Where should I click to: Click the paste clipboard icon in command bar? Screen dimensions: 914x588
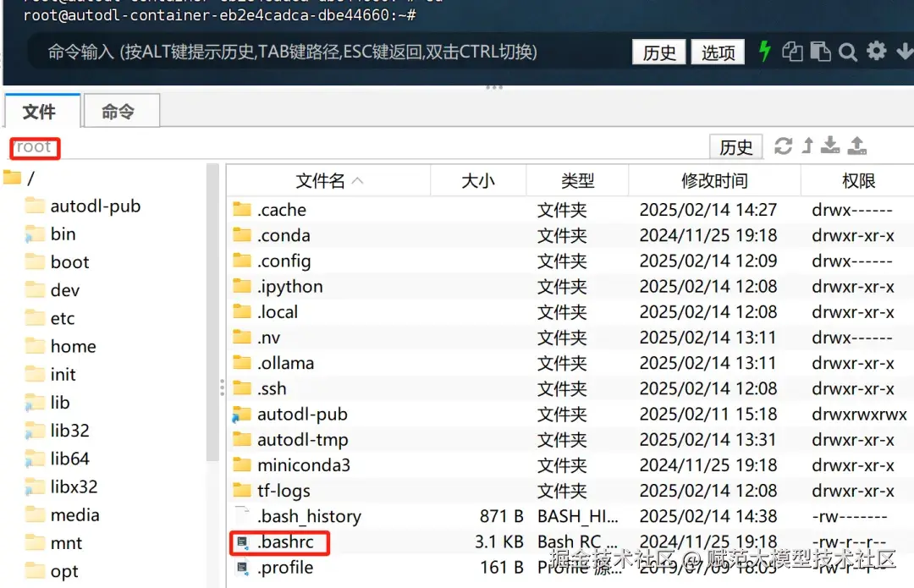click(x=820, y=52)
